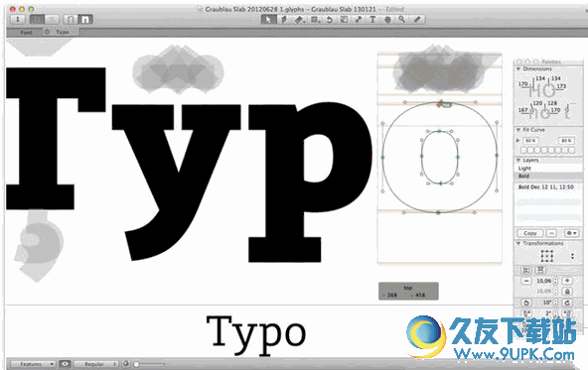Open the Font tab

point(26,33)
